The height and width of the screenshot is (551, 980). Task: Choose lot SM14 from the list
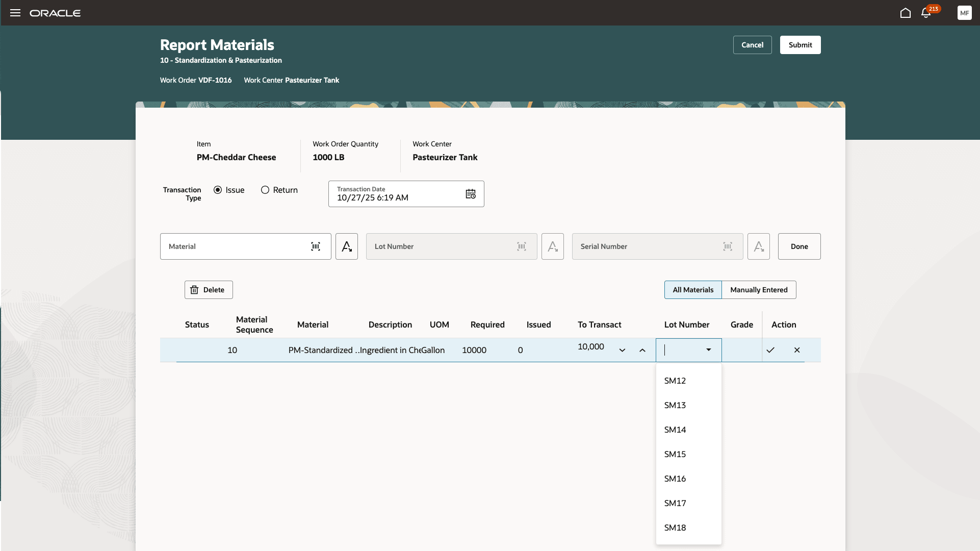click(675, 430)
